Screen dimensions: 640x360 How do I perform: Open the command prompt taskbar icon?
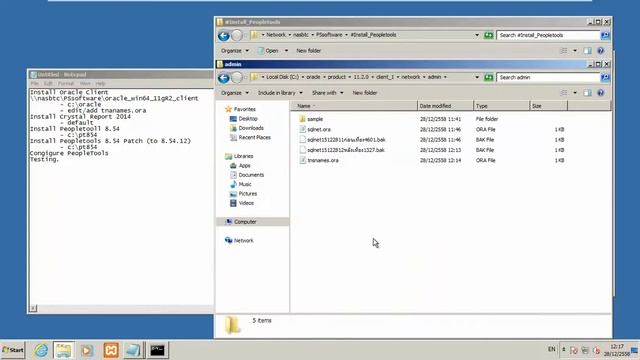pos(157,350)
